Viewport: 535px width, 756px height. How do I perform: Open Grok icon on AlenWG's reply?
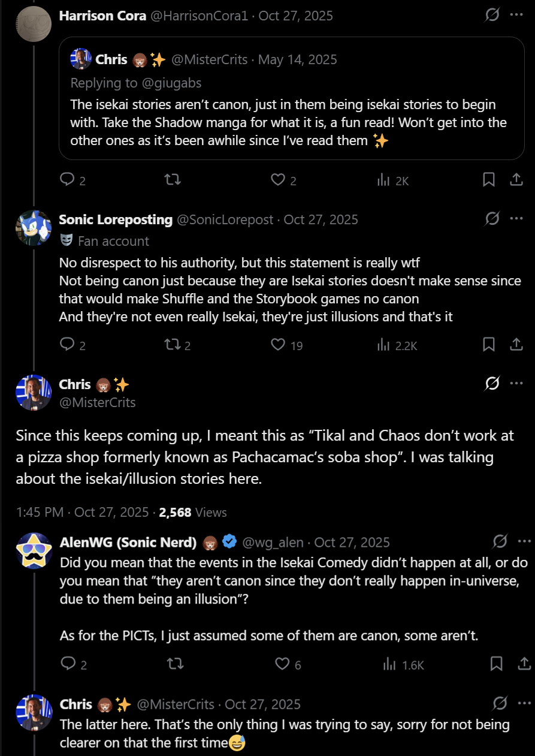(499, 542)
